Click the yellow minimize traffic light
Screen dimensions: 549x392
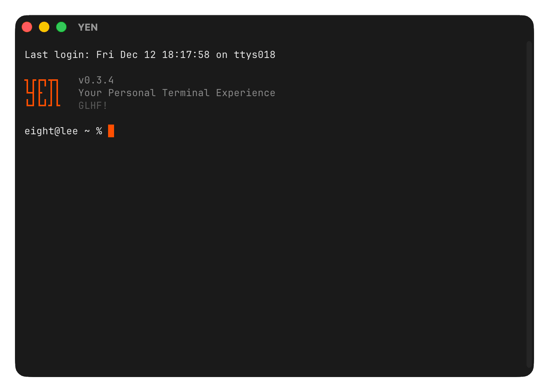[x=44, y=27]
